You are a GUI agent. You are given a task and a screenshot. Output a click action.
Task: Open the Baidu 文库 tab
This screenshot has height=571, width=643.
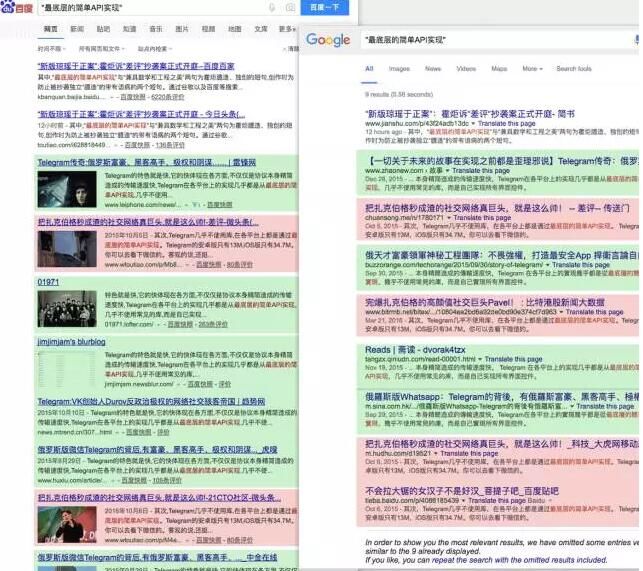click(261, 29)
